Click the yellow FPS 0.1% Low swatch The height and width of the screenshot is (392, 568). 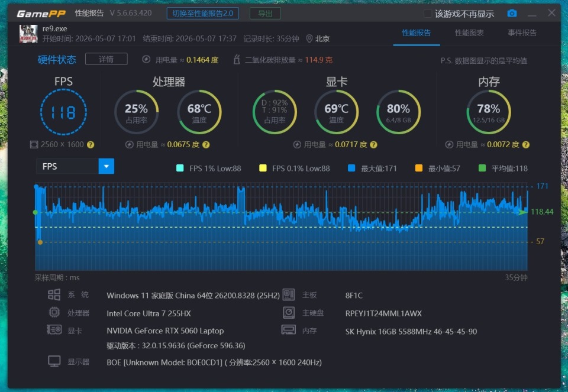click(263, 168)
